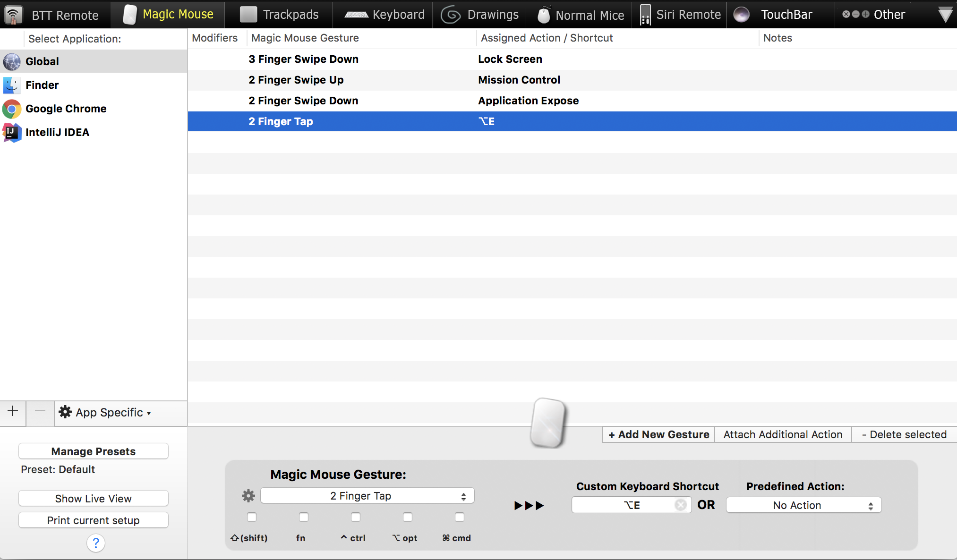Screen dimensions: 957x560
Task: Switch to the TouchBar tab
Action: [775, 15]
